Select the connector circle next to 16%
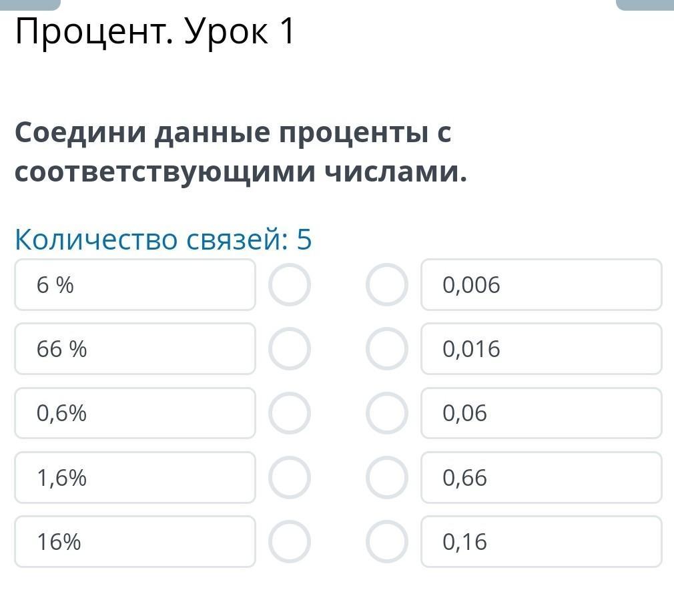674x616 pixels. click(290, 541)
